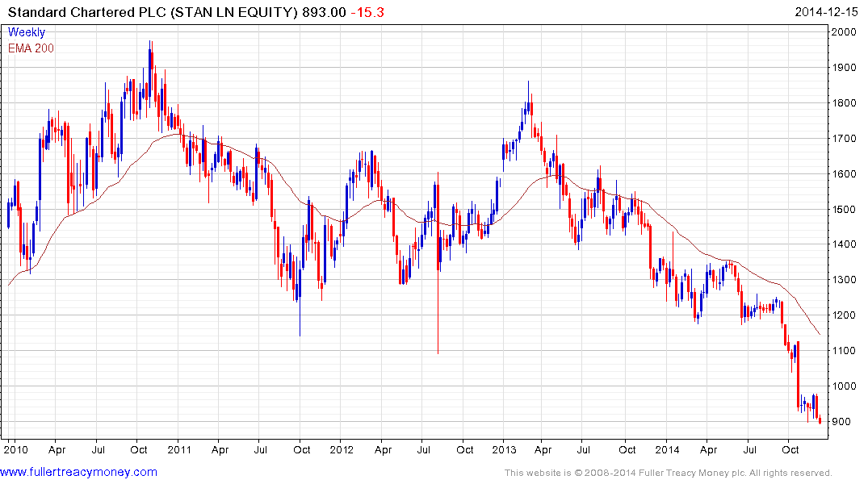
Task: Click the 1600 price axis label
Action: click(x=845, y=173)
